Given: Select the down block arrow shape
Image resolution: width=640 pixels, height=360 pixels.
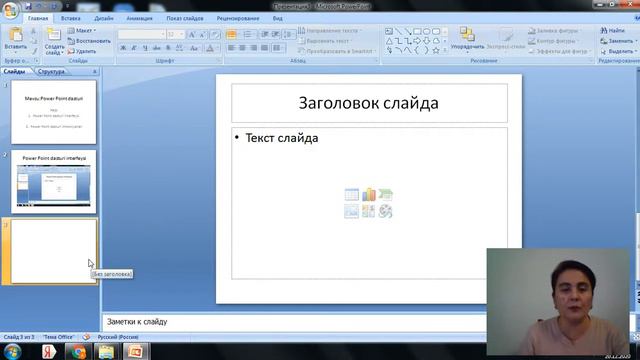Looking at the screenshot, I should tap(427, 41).
